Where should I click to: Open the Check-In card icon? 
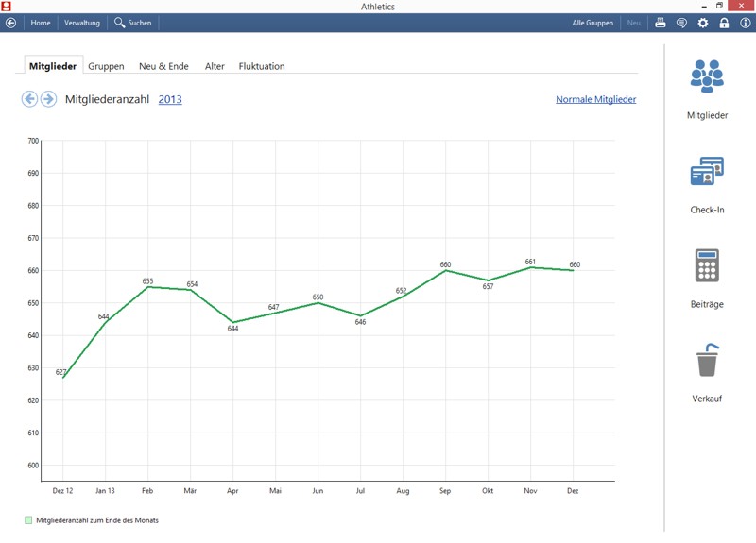[707, 171]
